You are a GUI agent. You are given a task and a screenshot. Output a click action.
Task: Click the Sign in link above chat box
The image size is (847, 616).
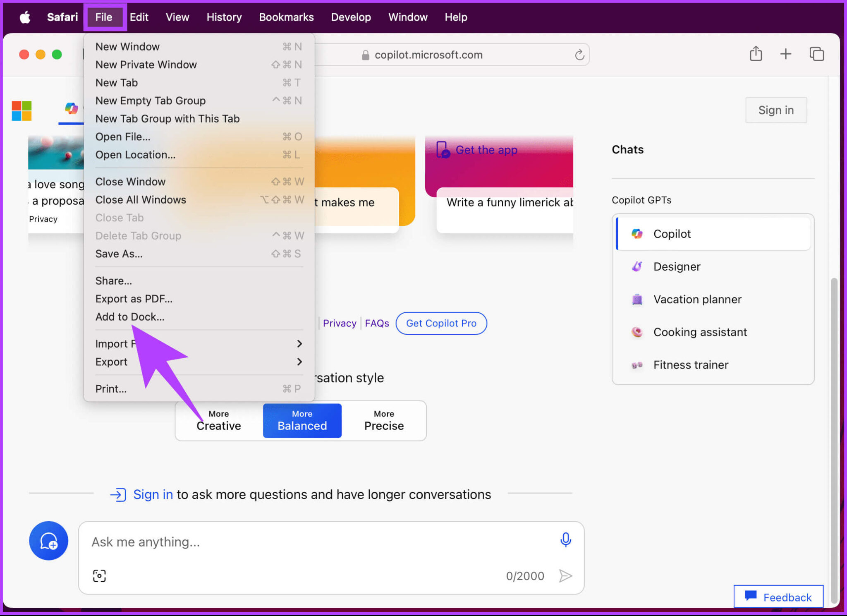(153, 494)
